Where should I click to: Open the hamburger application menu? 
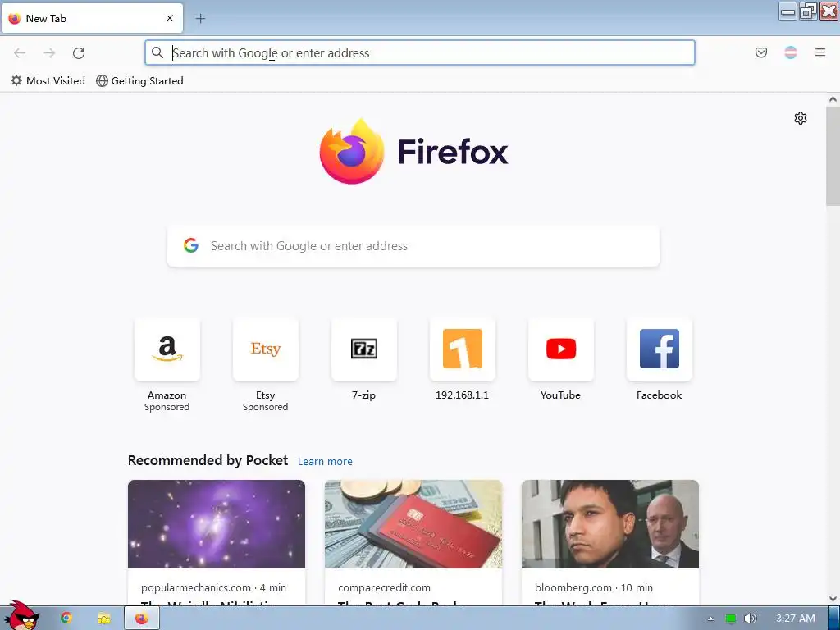click(x=820, y=52)
